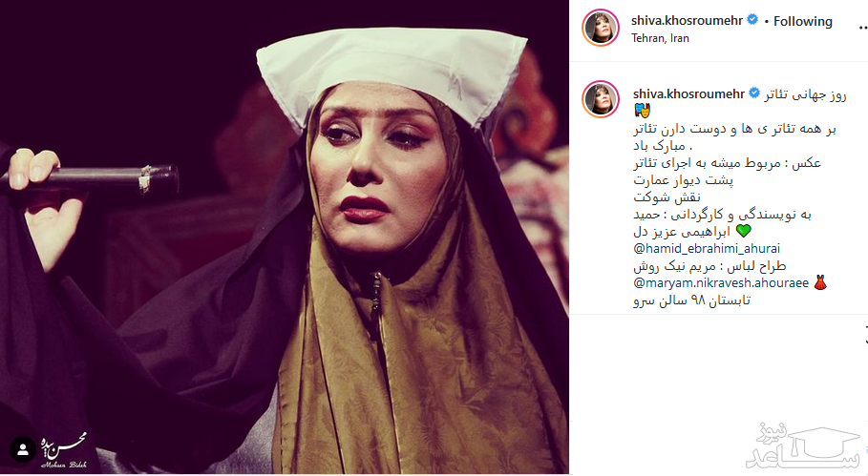Screen dimensions: 868x476
Task: Click the caption heading روز جهانی تئاتر
Action: point(805,94)
